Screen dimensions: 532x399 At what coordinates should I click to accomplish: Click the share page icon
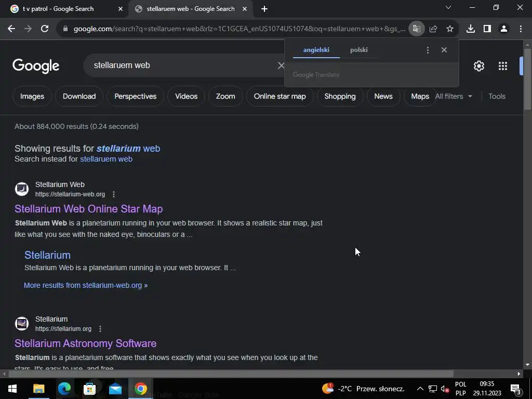click(x=433, y=29)
